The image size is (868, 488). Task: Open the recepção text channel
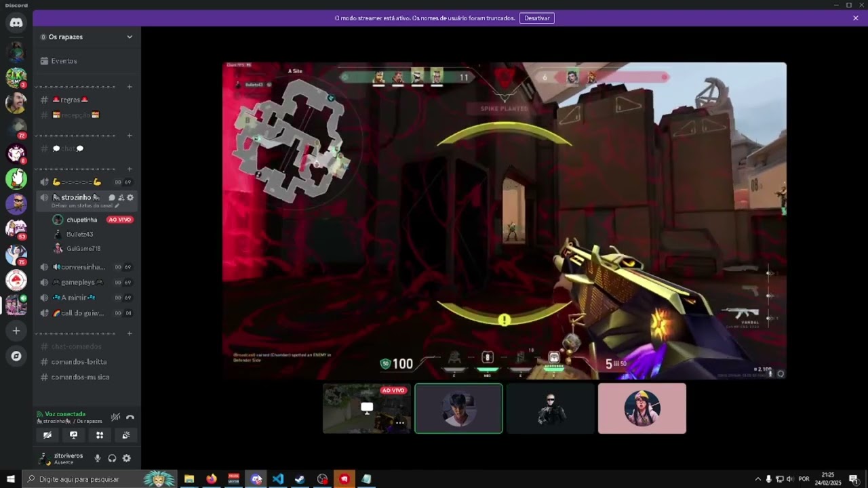(x=87, y=115)
